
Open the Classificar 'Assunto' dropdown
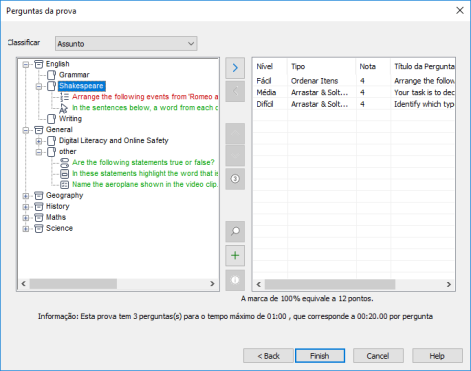(126, 44)
